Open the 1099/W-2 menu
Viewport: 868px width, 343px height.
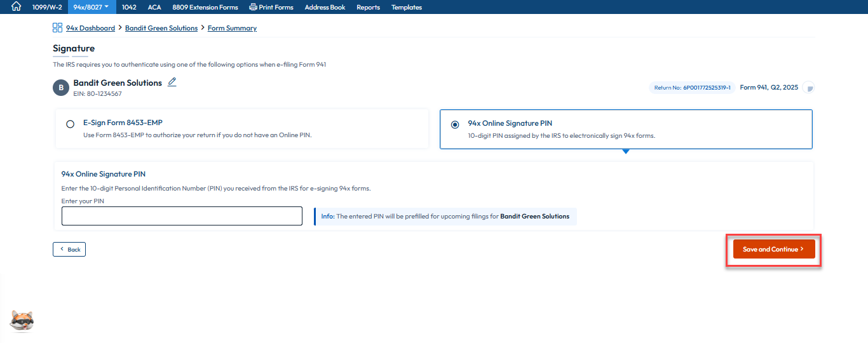click(x=47, y=7)
